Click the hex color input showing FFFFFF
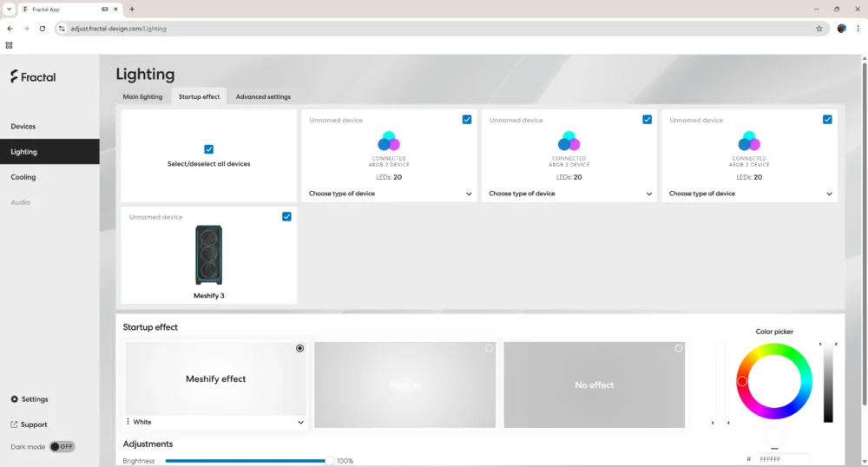 click(x=783, y=459)
